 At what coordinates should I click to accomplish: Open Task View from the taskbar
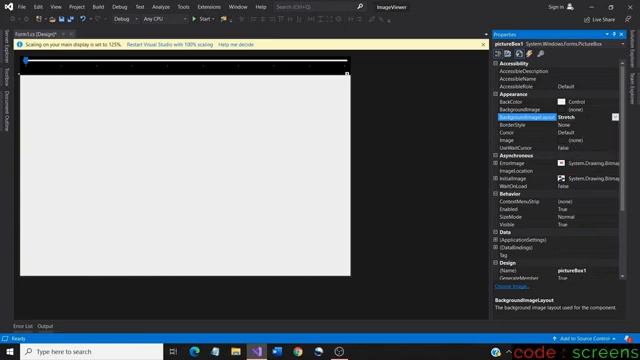point(173,351)
